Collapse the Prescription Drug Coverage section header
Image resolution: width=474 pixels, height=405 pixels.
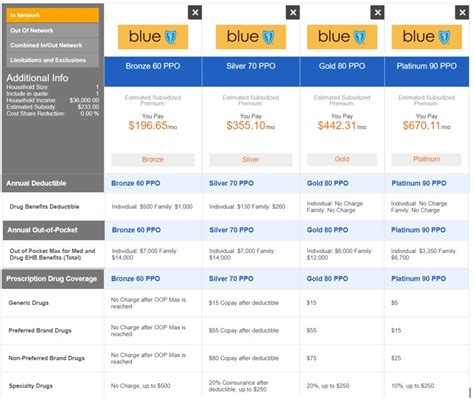(53, 279)
